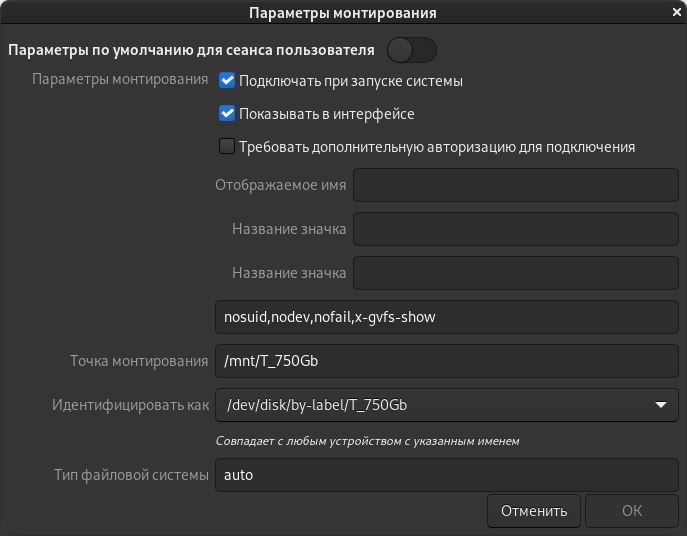Confirm with the OK button

pyautogui.click(x=632, y=511)
